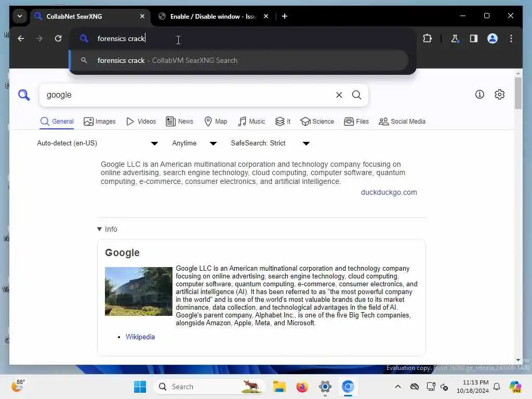Click the tray display network icon

tap(431, 387)
